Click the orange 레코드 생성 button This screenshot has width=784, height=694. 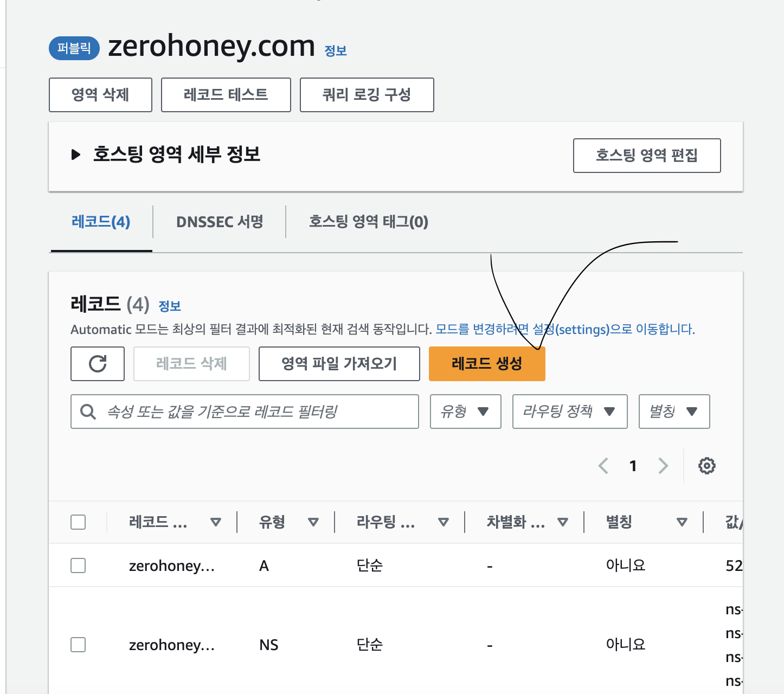click(x=487, y=364)
